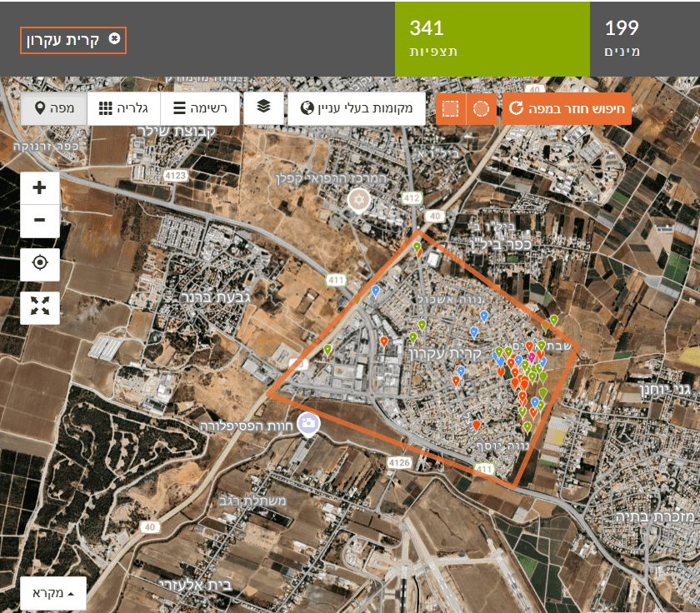Center map on my location
Screen dimensions: 700x613
39,264
